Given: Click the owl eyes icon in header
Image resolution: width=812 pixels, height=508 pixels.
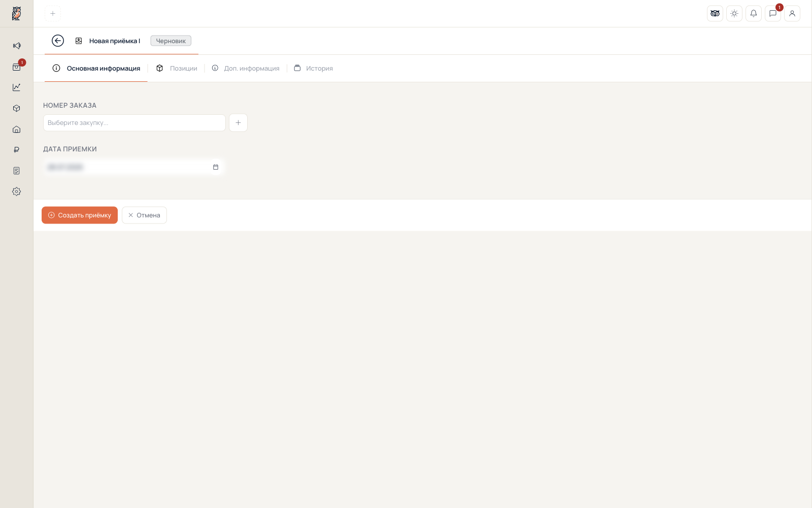Looking at the screenshot, I should pos(715,14).
